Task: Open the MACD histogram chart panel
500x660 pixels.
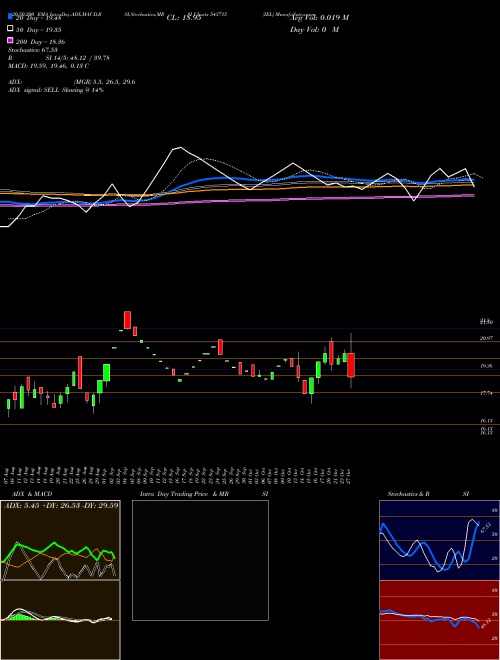Action: (60, 620)
